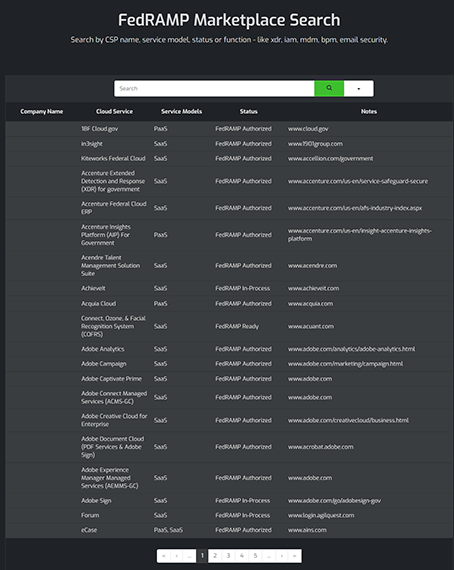Jump to first page with « button
454x570 pixels.
click(164, 555)
